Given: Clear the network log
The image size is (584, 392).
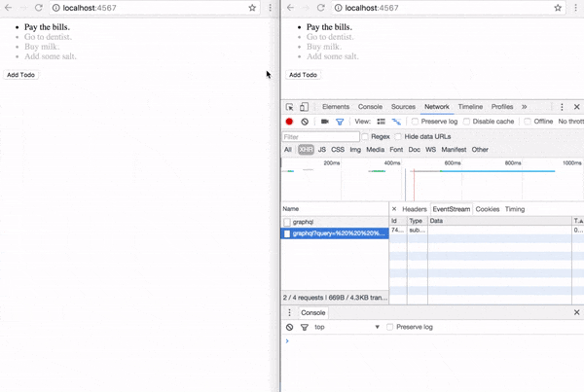Looking at the screenshot, I should 305,122.
